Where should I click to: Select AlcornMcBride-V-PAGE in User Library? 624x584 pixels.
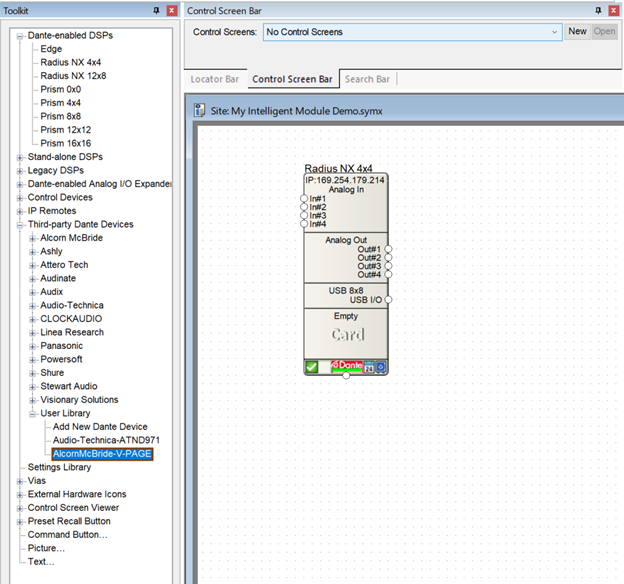click(x=102, y=454)
